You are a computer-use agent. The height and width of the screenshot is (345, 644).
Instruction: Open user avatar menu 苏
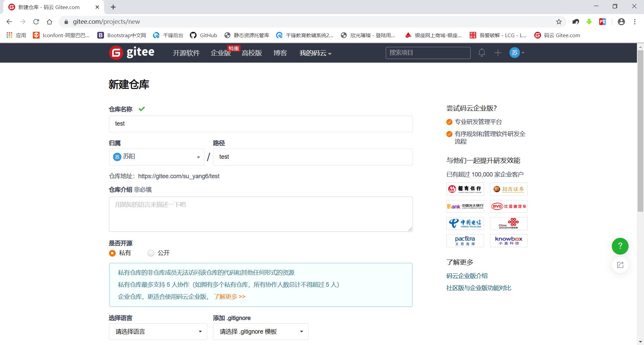tap(517, 53)
